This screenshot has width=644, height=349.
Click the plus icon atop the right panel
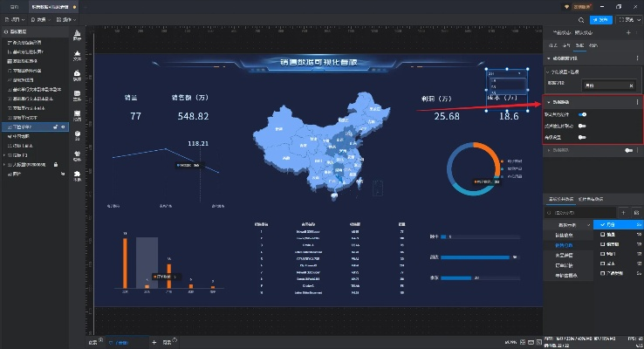[628, 33]
